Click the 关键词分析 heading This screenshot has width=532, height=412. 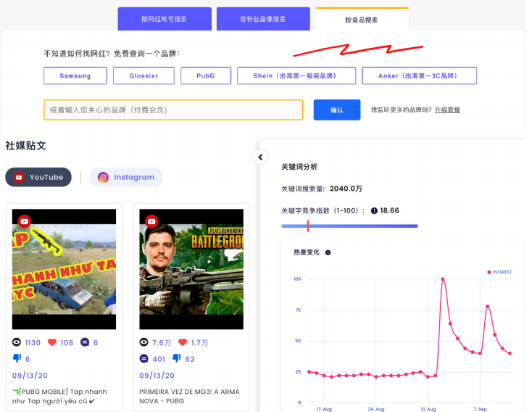(299, 167)
